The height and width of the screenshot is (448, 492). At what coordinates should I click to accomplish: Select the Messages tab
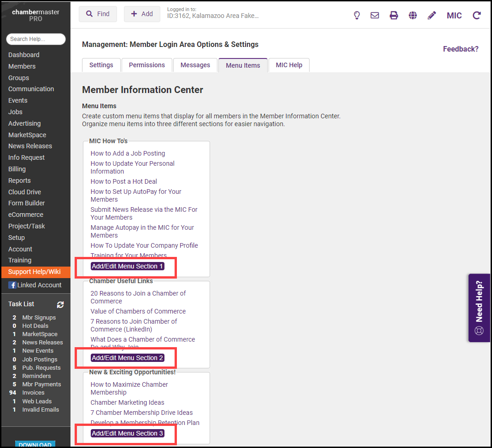(x=195, y=65)
